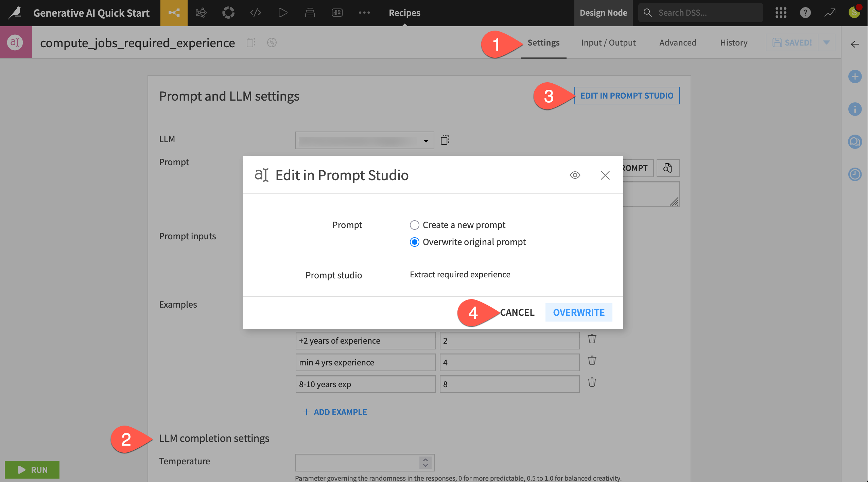Click the Flow icon in top navigation
Screen dimensions: 868x482
tap(174, 13)
